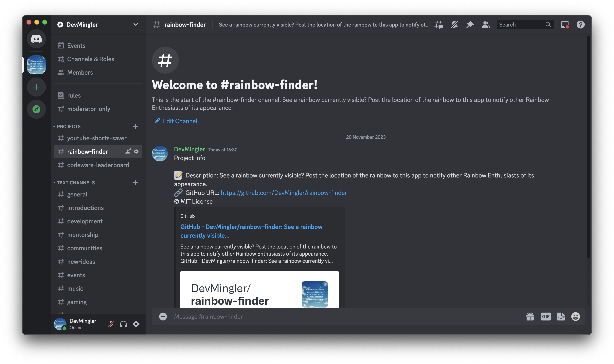The width and height of the screenshot is (614, 364).
Task: Open Events in sidebar
Action: coord(98,46)
